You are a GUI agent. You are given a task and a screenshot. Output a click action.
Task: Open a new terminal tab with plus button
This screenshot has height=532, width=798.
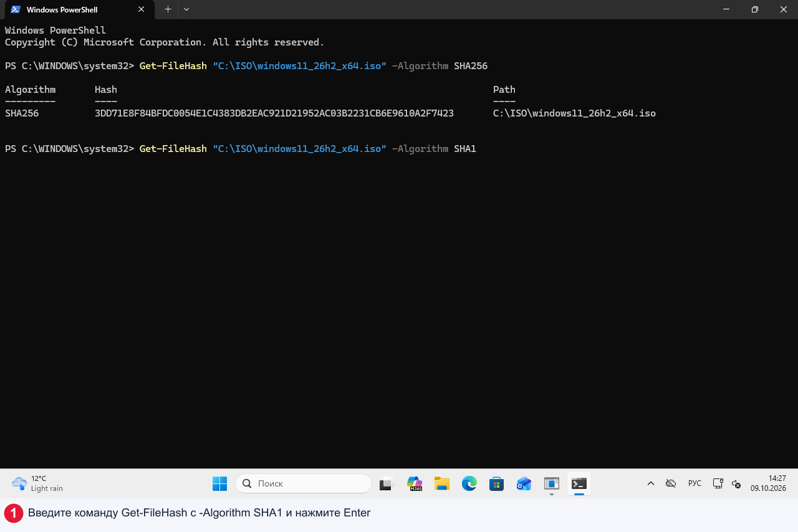click(x=168, y=9)
